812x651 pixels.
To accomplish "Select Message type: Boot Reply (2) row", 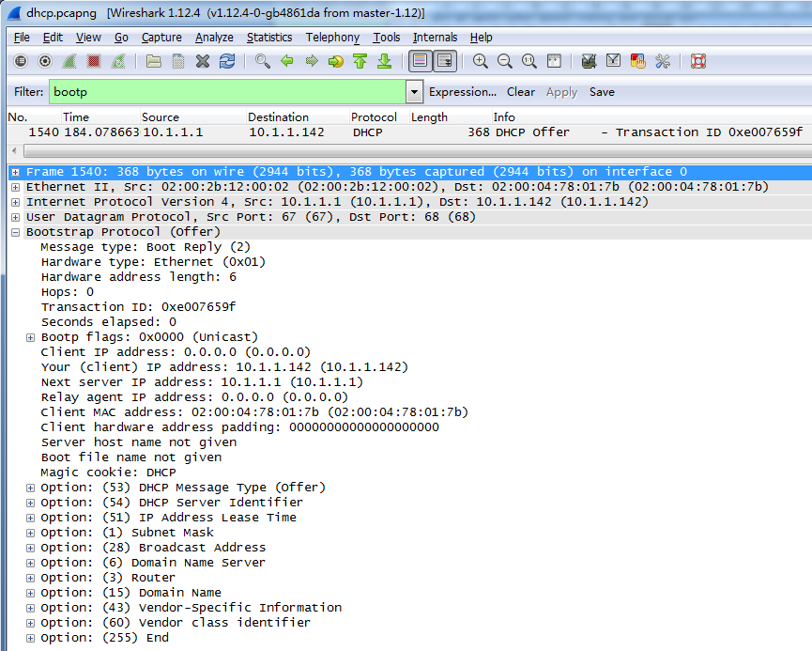I will click(146, 247).
